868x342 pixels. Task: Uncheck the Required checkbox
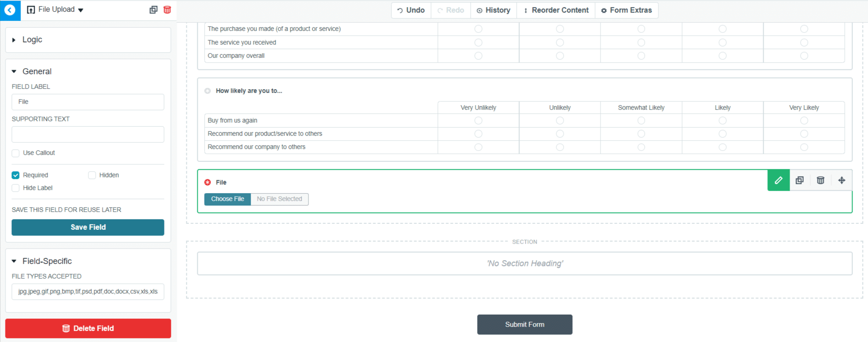[x=15, y=175]
